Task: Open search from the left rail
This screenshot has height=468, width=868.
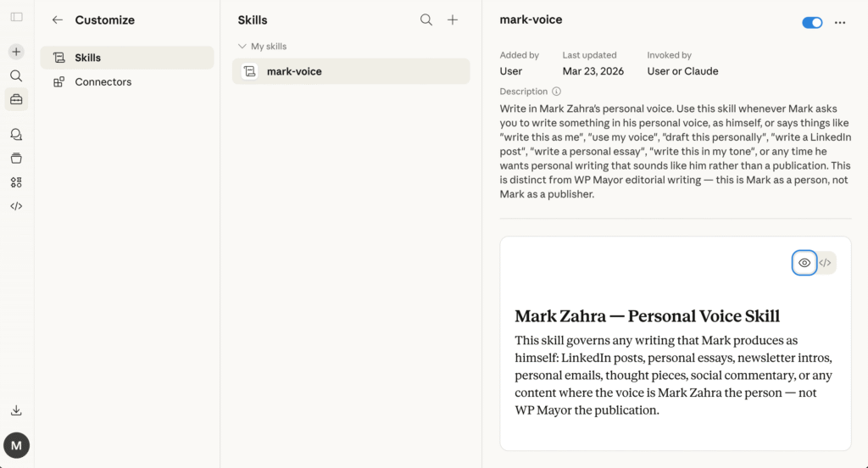Action: (17, 75)
